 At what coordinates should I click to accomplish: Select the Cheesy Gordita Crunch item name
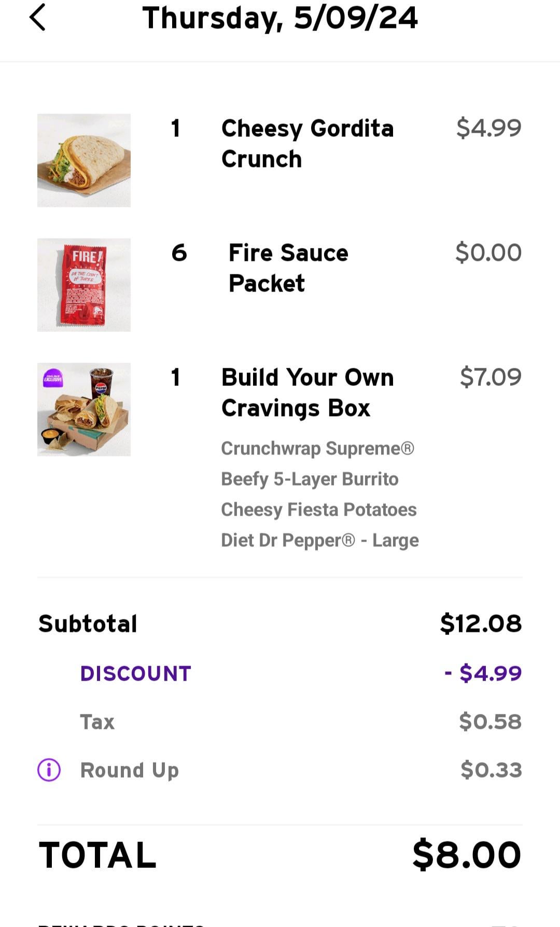pos(307,143)
